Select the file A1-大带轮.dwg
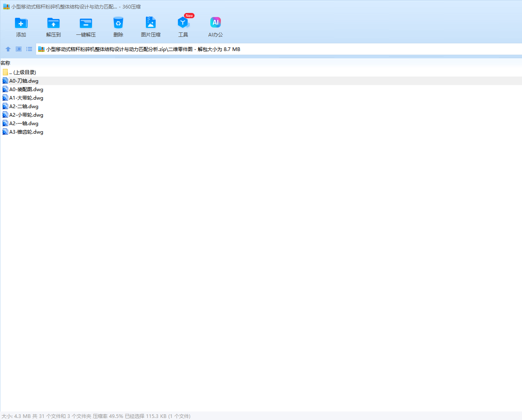The image size is (522, 420). (x=261, y=98)
